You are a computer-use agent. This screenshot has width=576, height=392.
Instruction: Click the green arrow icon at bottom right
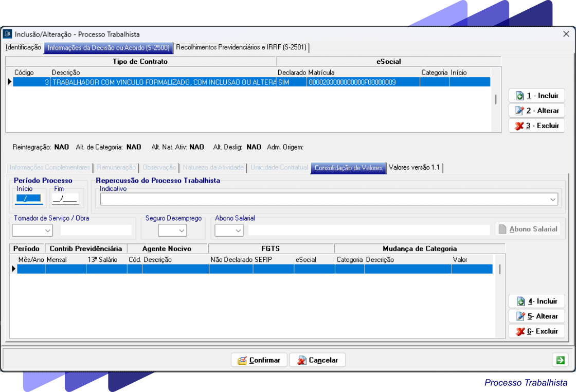560,360
